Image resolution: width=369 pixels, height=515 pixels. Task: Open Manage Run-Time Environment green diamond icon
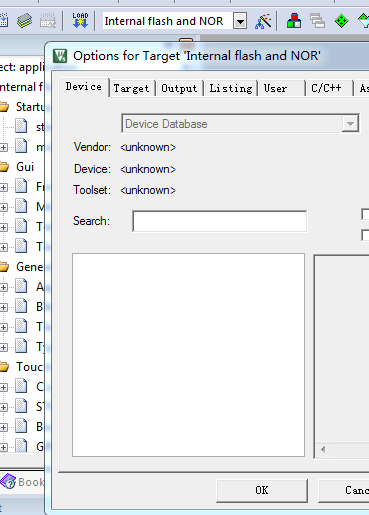341,21
